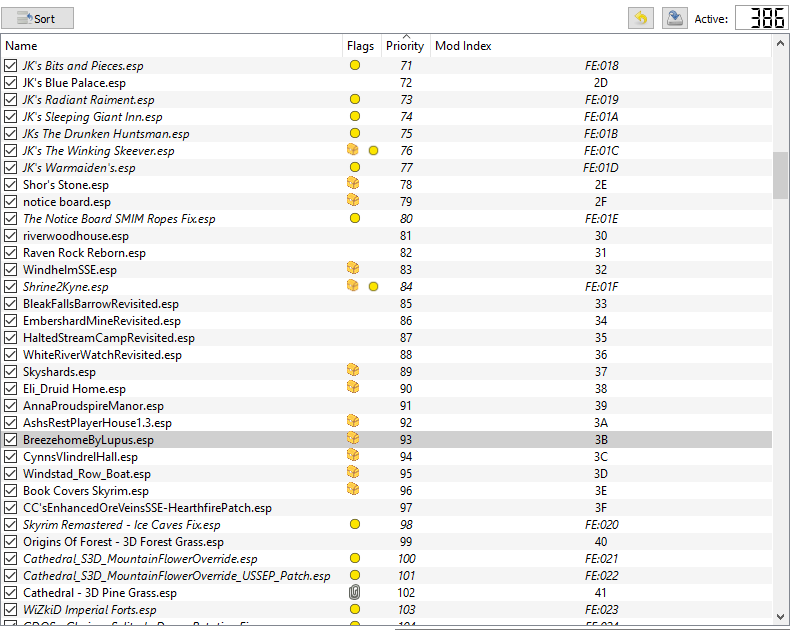Click archive box icon for Shrine2Kyne.esp
Viewport: 790px width, 630px height.
353,286
